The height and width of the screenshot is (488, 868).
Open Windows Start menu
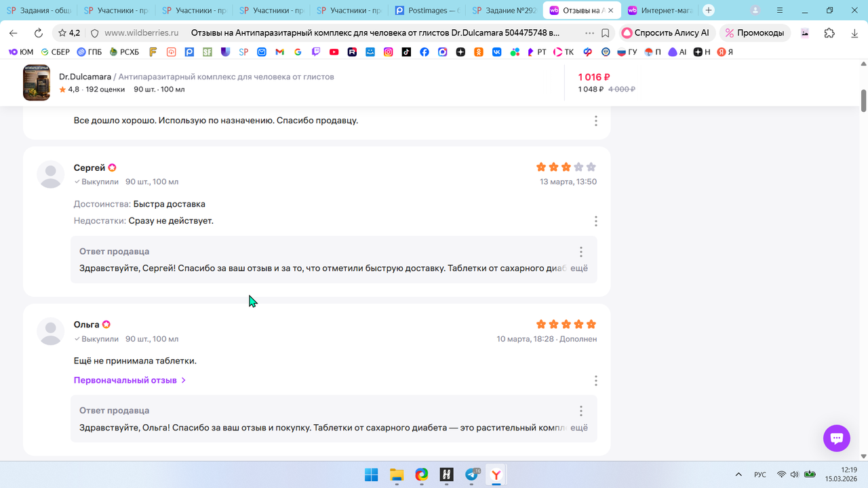(x=372, y=474)
